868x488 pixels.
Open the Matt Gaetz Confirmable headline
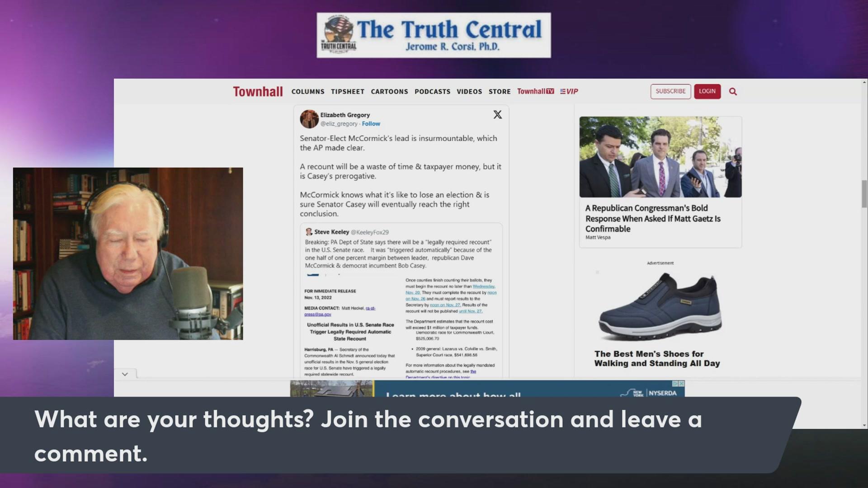click(653, 218)
